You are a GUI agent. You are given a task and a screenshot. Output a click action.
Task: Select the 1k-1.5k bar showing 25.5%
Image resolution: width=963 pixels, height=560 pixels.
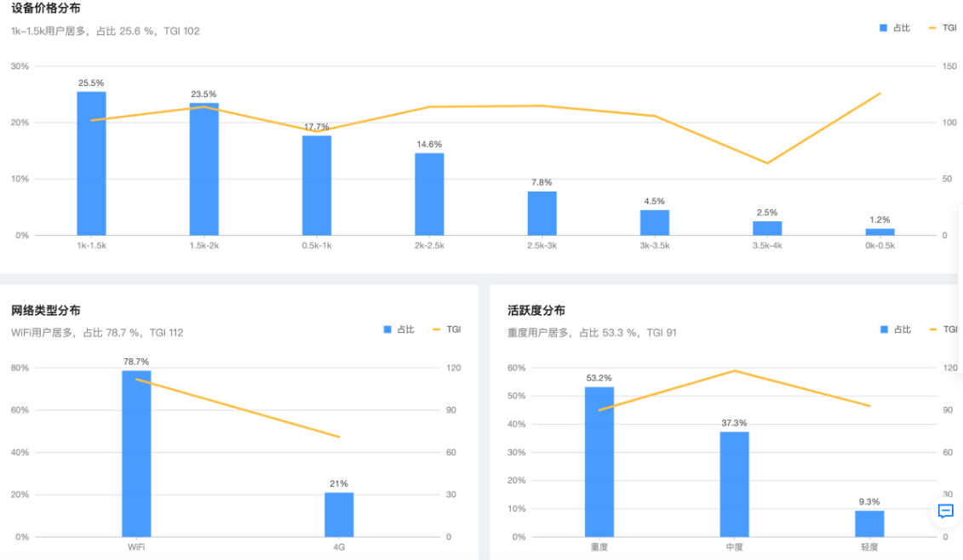pyautogui.click(x=91, y=162)
